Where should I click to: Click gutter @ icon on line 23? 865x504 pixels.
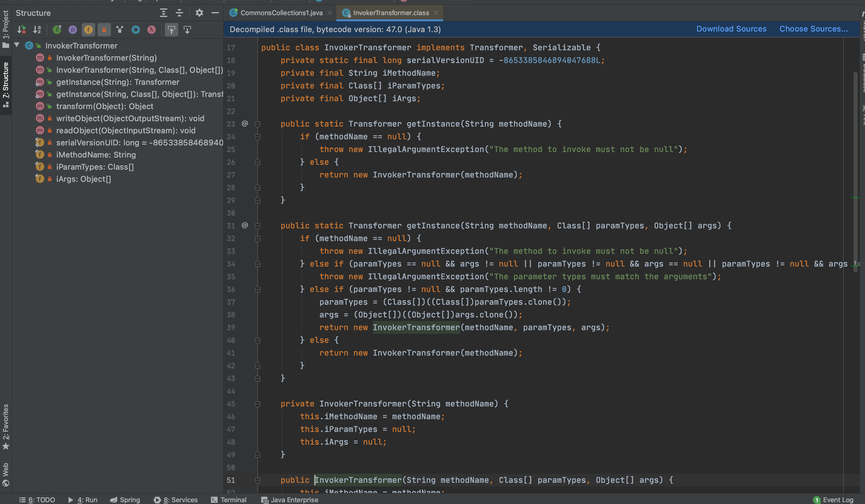click(245, 124)
